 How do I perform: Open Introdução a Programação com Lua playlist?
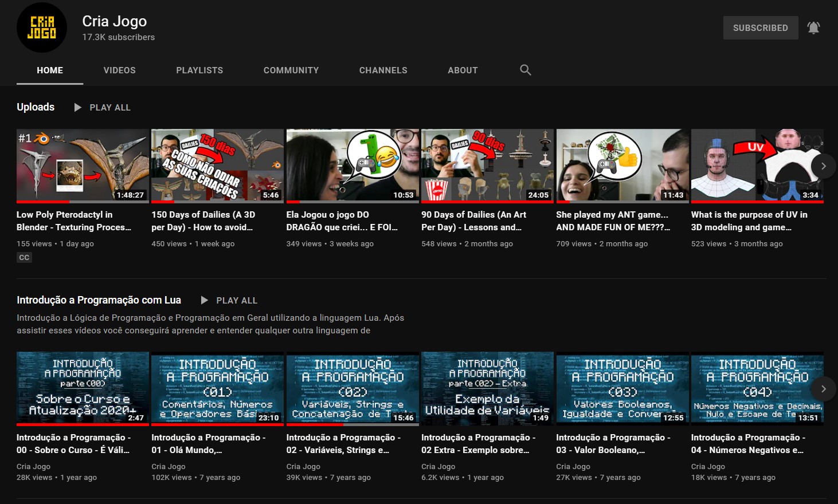pyautogui.click(x=99, y=300)
